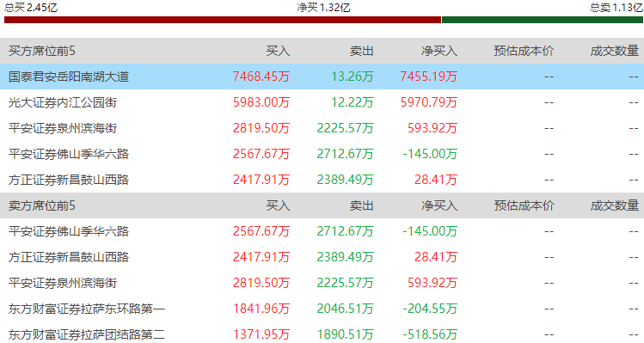Screen dimensions: 644x343
Task: Sort buyers by the 净买入 column header
Action: (x=439, y=51)
